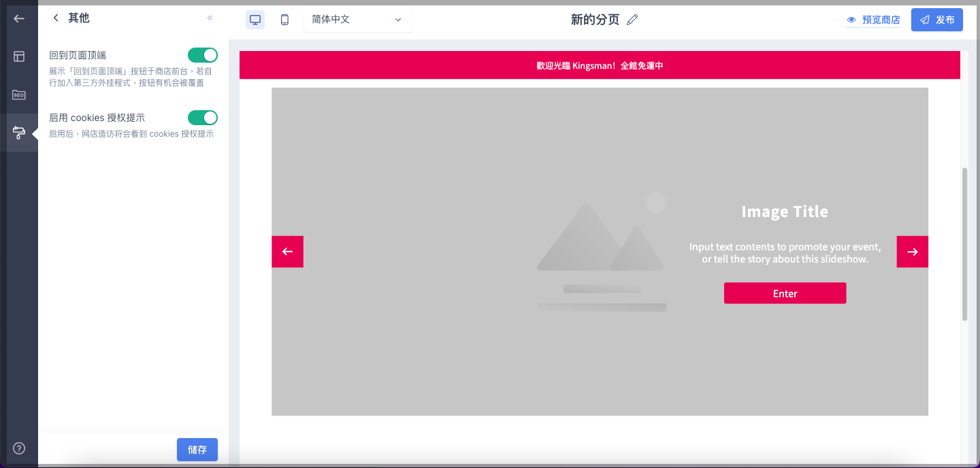Click the 其他 panel heading
Image resolution: width=980 pixels, height=468 pixels.
79,18
